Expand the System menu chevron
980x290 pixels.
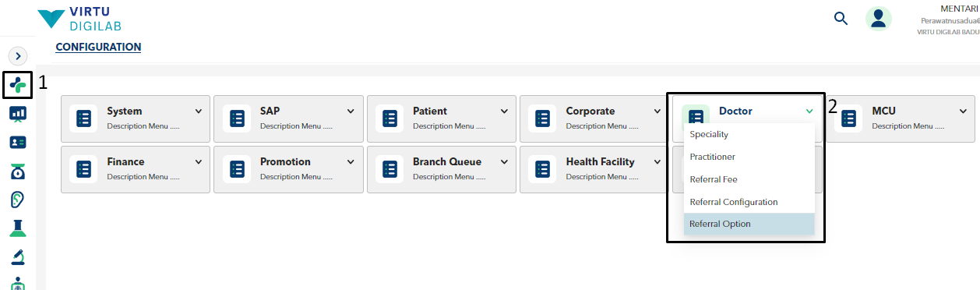(x=198, y=111)
